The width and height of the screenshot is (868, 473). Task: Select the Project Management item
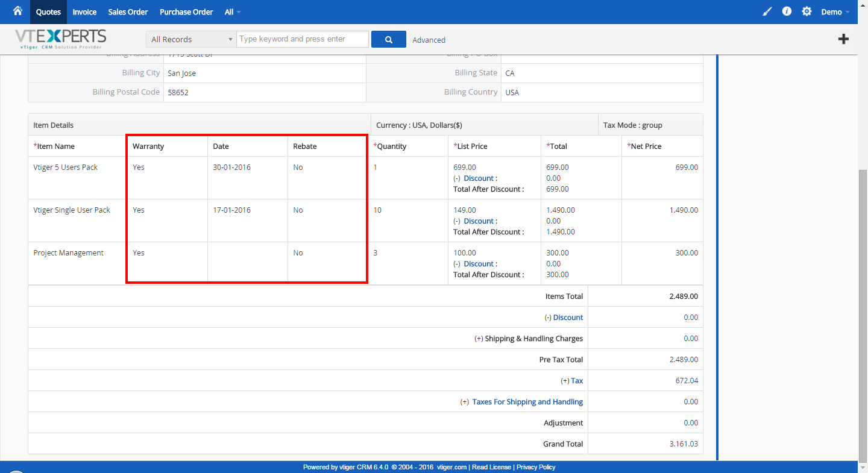[x=68, y=253]
